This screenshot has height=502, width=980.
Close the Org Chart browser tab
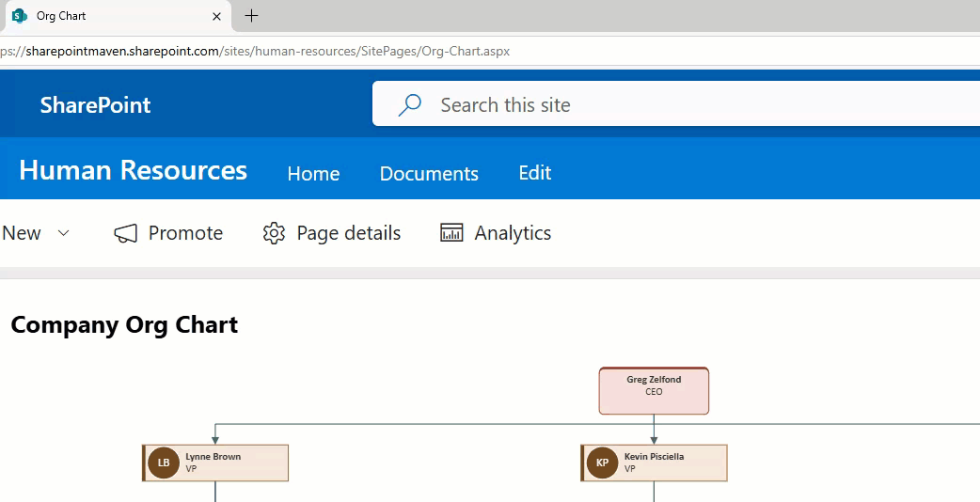coord(217,16)
